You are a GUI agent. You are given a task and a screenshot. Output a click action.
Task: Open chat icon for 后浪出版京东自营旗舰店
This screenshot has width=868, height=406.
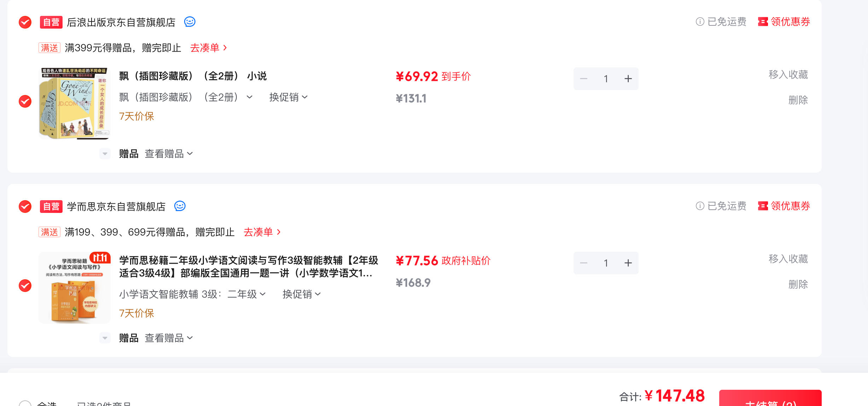[190, 22]
